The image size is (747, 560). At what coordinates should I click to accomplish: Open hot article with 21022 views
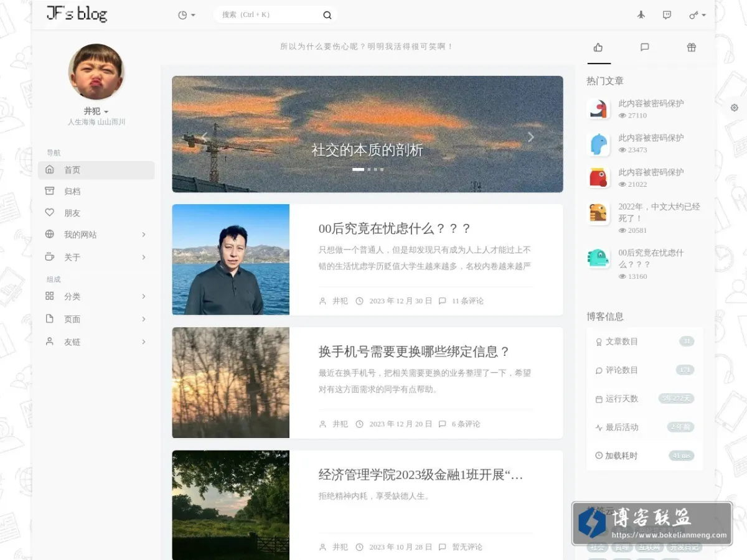[x=651, y=172]
